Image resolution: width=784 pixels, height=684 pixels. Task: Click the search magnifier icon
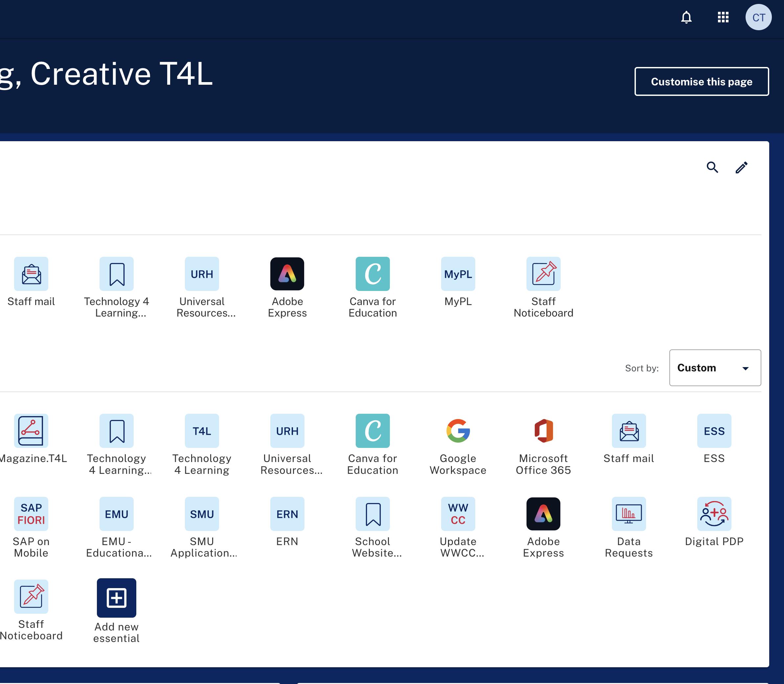[712, 167]
